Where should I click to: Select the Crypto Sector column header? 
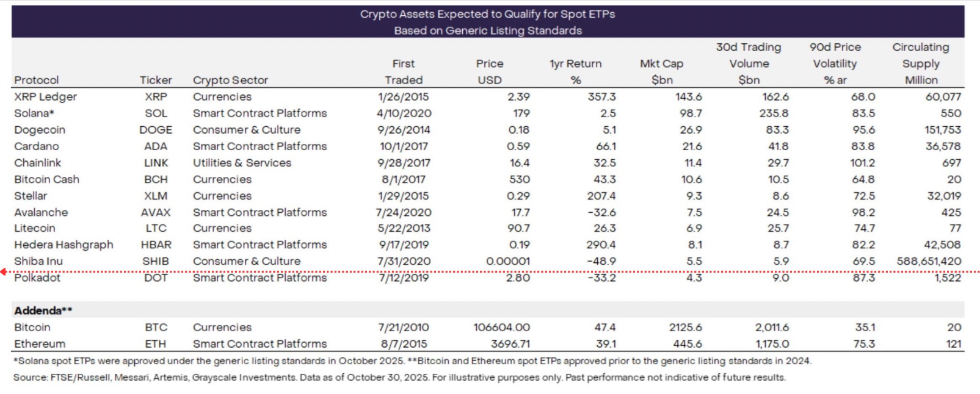[x=230, y=80]
